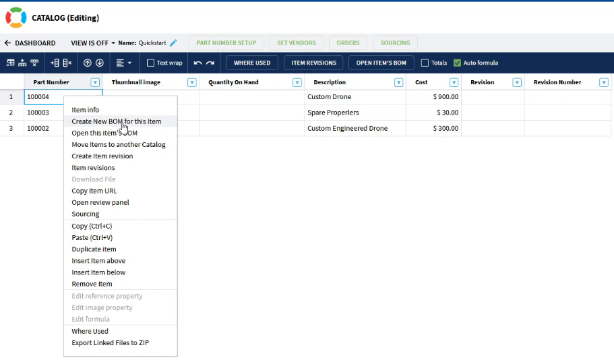Click the add column icon
614x364 pixels.
coord(55,63)
